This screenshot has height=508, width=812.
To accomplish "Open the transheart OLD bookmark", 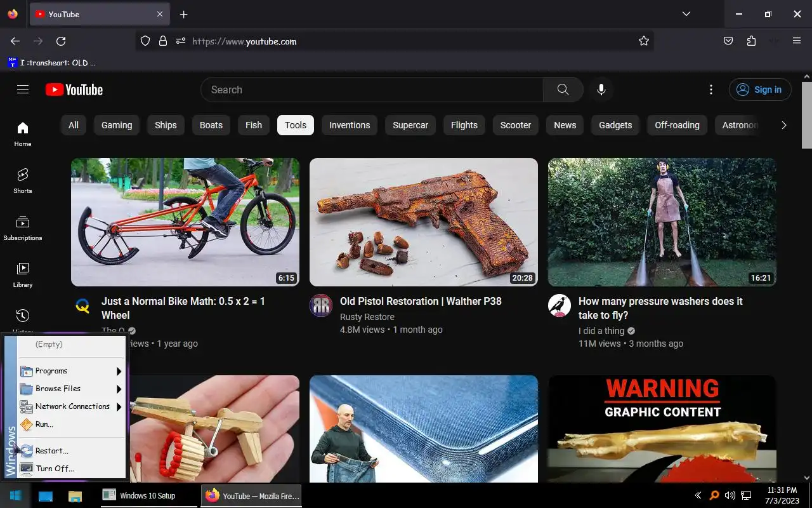I will coord(52,62).
